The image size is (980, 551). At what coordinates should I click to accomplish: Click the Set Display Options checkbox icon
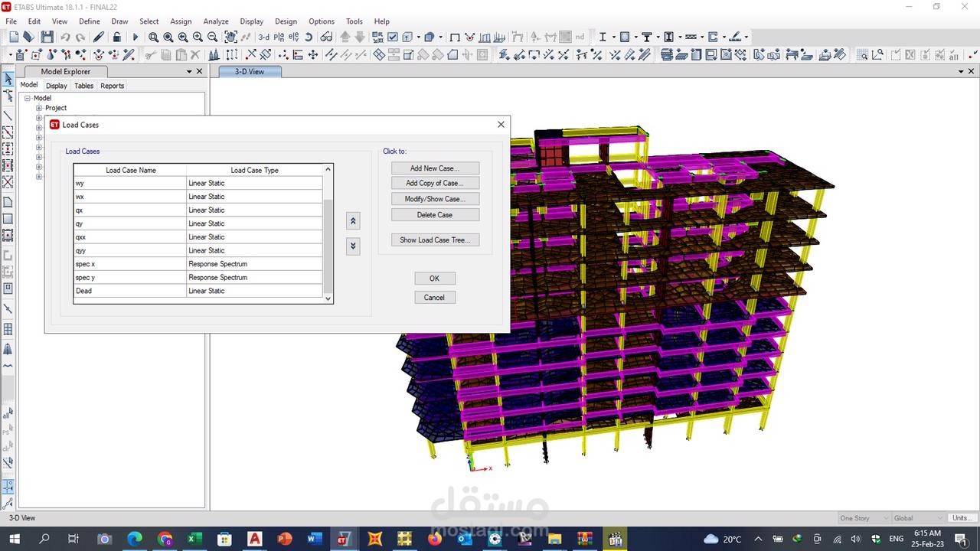[x=393, y=37]
